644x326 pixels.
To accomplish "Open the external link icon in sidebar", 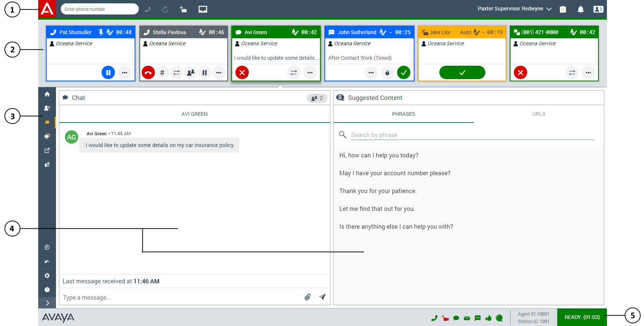I will click(x=47, y=150).
